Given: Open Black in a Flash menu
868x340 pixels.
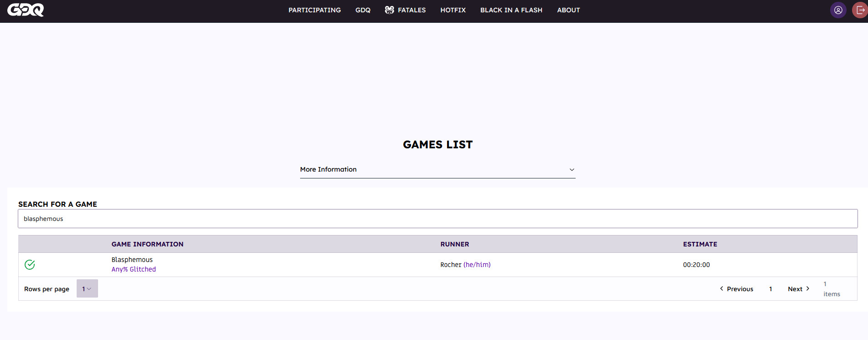Looking at the screenshot, I should coord(511,10).
